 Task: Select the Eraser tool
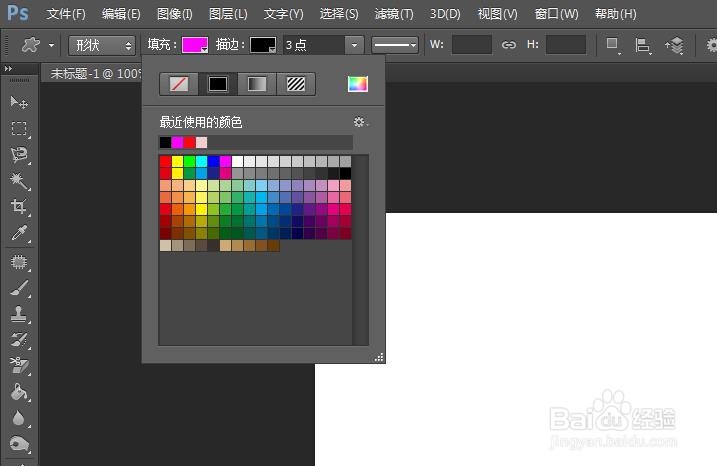19,366
